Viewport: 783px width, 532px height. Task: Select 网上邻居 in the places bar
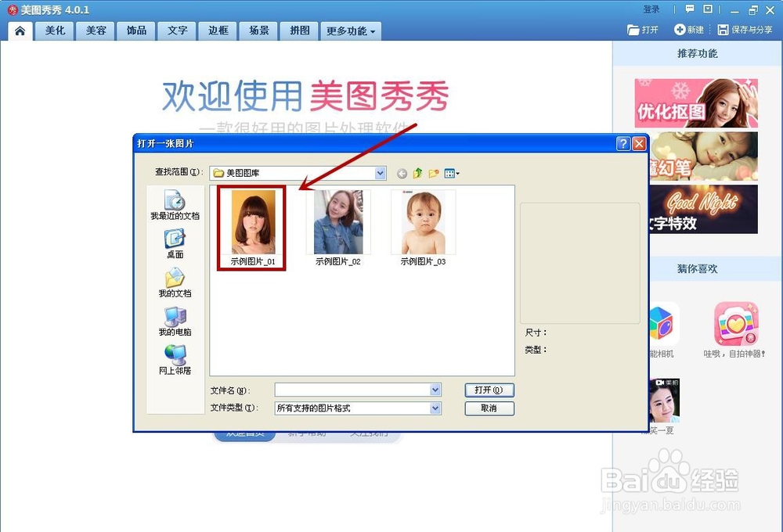tap(175, 361)
